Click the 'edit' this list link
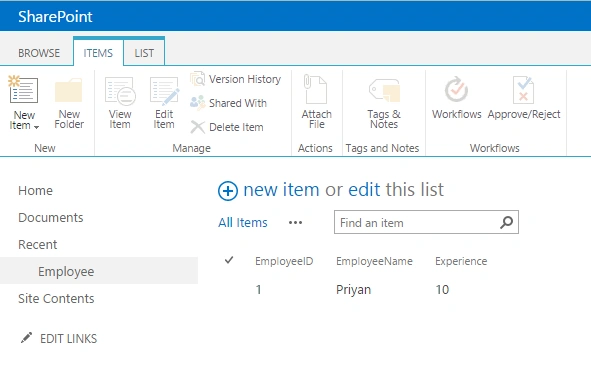Viewport: 591px width, 384px height. (364, 190)
